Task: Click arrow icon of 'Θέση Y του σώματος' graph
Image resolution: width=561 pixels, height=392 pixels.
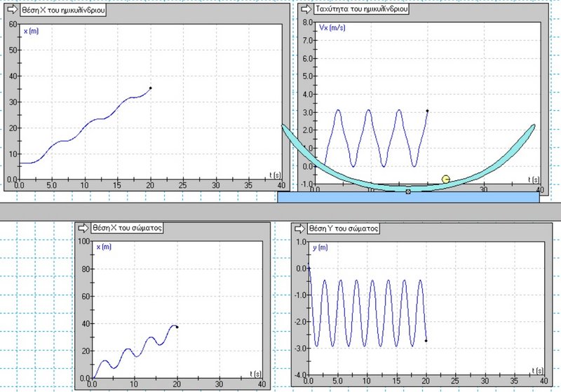Action: (300, 228)
